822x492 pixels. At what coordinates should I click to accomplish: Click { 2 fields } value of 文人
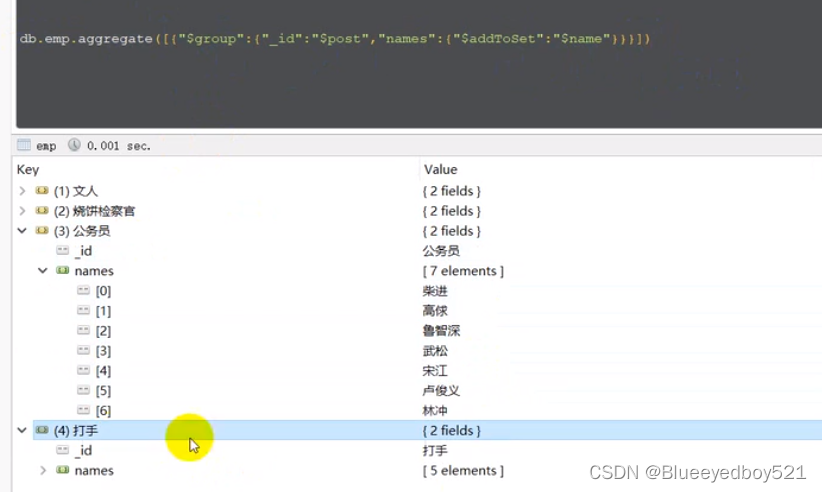(451, 191)
